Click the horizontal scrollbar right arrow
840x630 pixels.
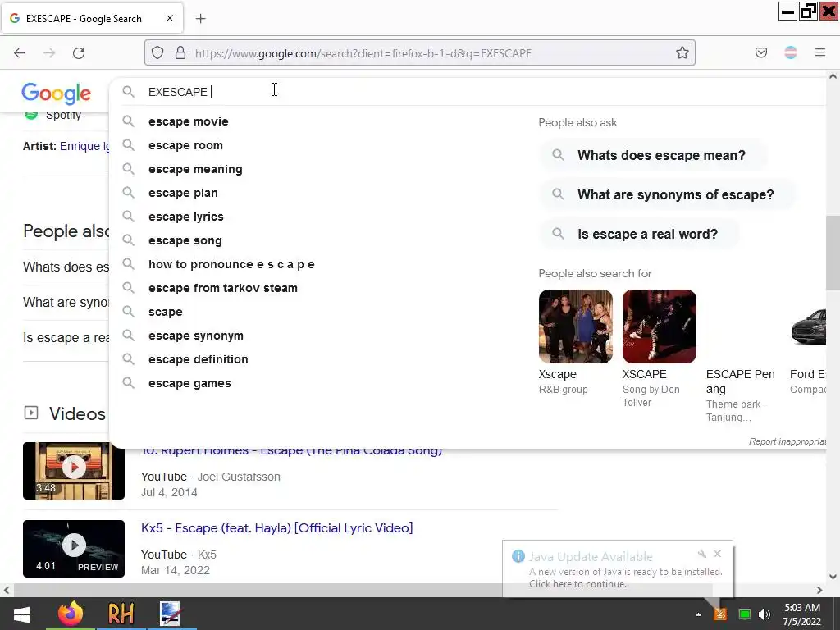pyautogui.click(x=819, y=590)
